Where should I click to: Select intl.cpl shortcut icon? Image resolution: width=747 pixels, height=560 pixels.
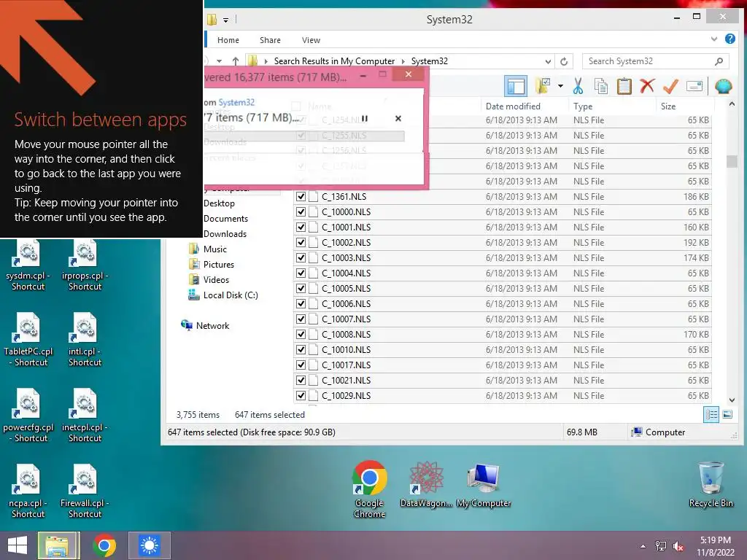click(85, 340)
